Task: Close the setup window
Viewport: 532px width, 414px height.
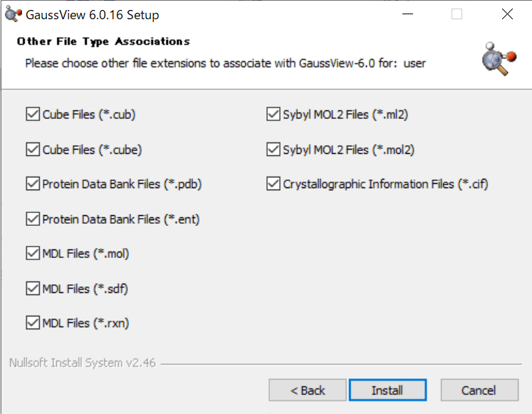Action: pos(506,14)
